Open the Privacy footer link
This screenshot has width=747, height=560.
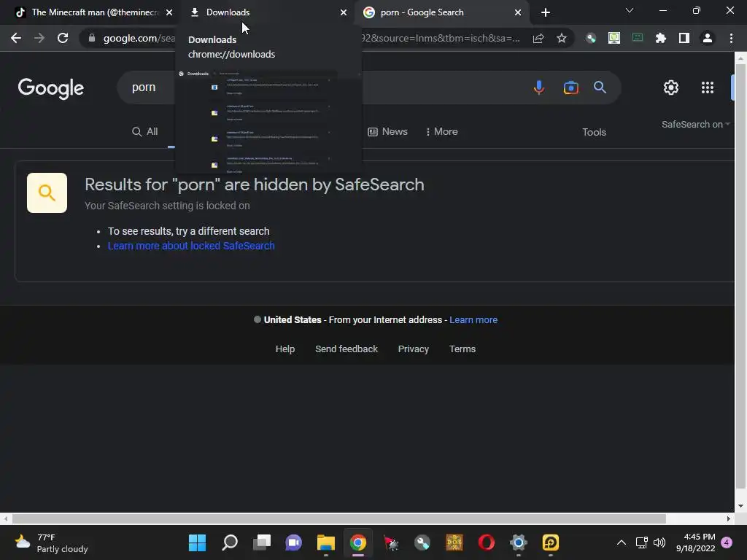pos(413,349)
